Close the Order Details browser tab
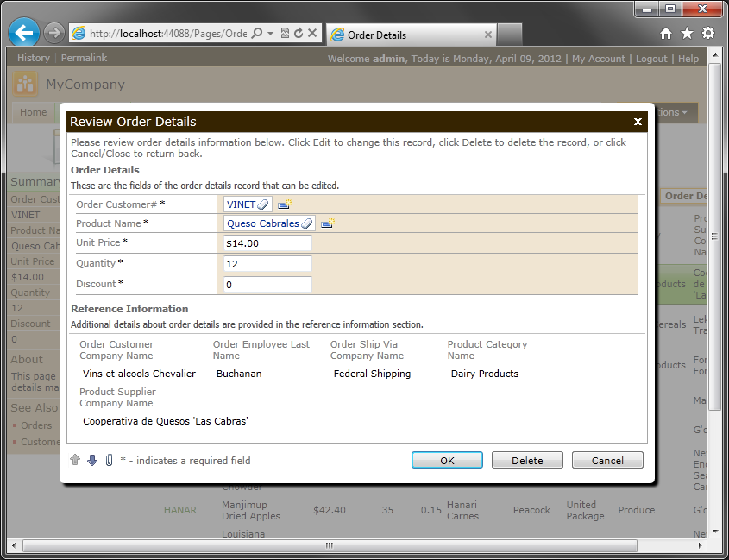This screenshot has height=560, width=729. tap(487, 35)
